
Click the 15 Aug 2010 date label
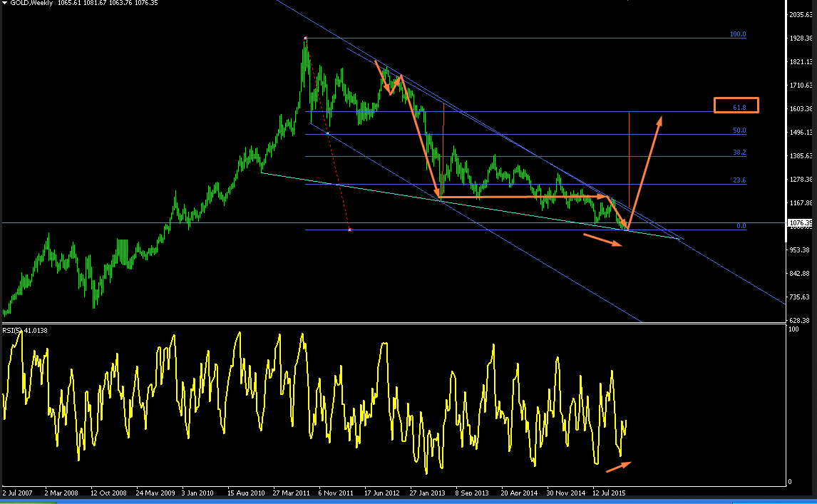pos(246,493)
